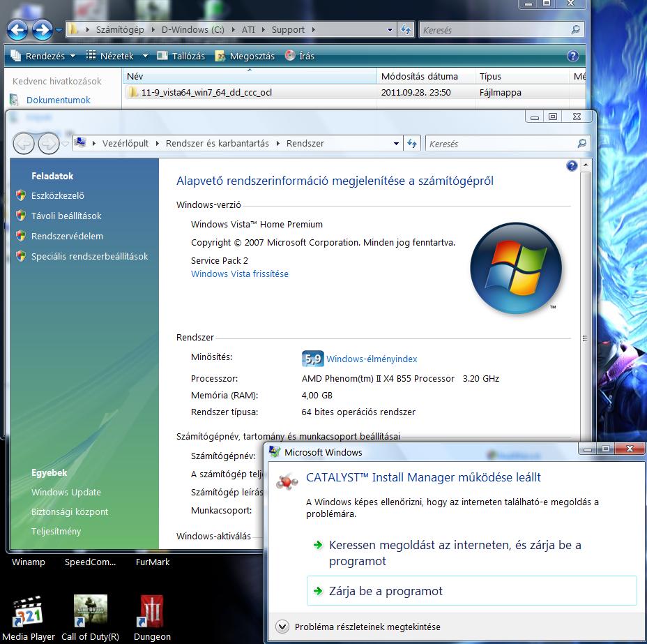Click the Nézetek views button

pyautogui.click(x=110, y=56)
